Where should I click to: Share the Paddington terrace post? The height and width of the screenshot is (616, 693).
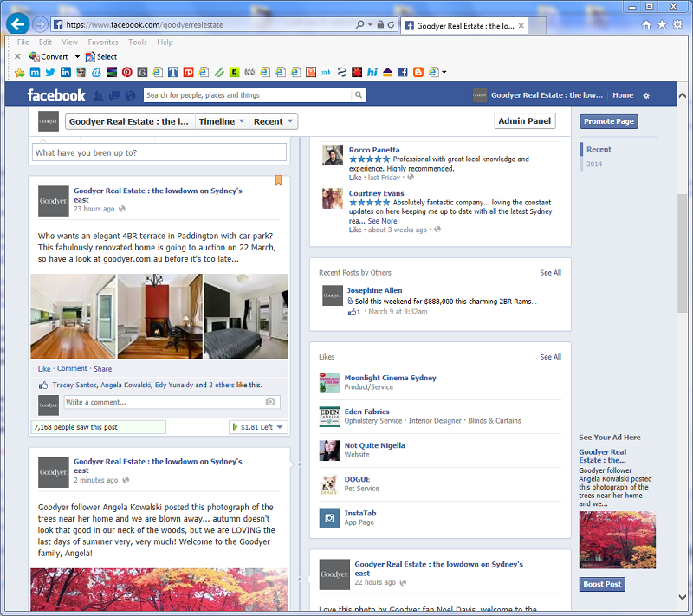(x=102, y=368)
